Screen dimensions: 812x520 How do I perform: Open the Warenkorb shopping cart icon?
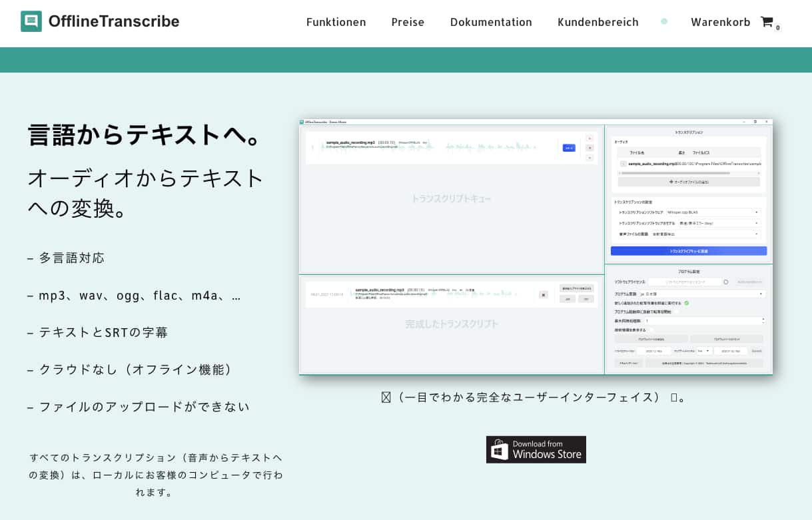[767, 21]
